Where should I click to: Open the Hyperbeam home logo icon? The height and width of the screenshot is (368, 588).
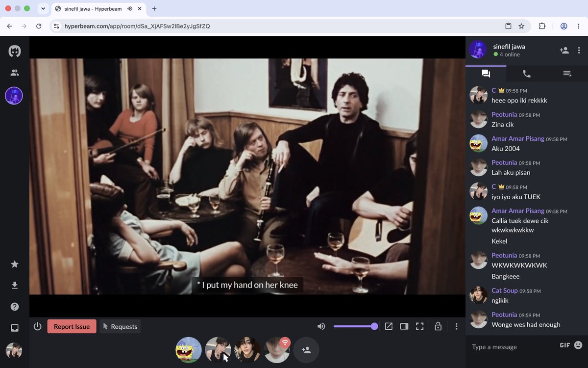(15, 51)
